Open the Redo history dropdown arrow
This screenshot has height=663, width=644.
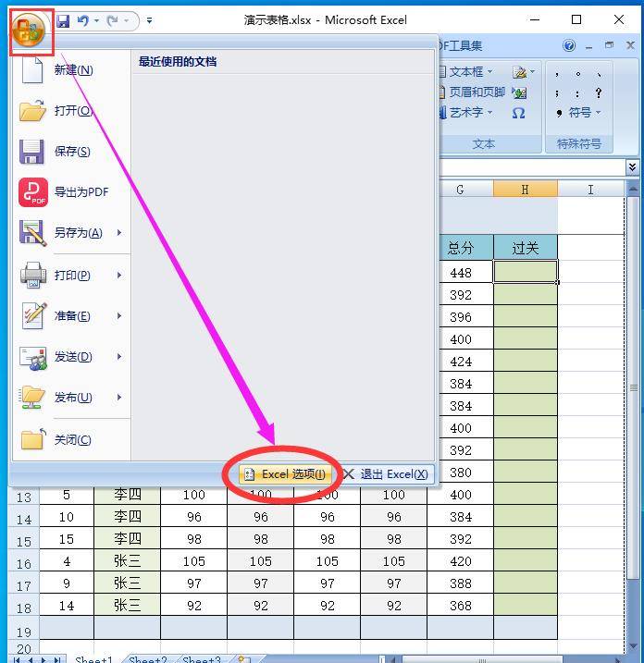[126, 20]
